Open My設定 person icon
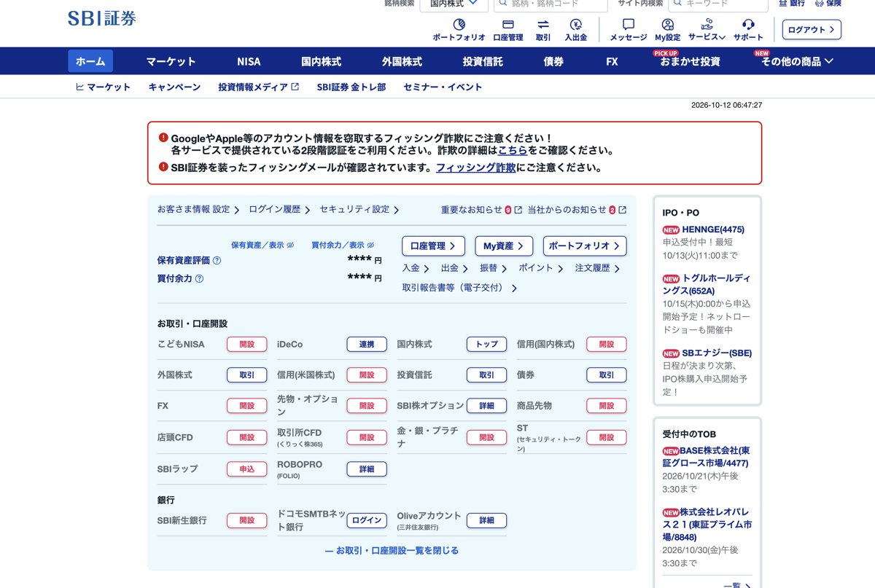The image size is (875, 588). tap(667, 25)
